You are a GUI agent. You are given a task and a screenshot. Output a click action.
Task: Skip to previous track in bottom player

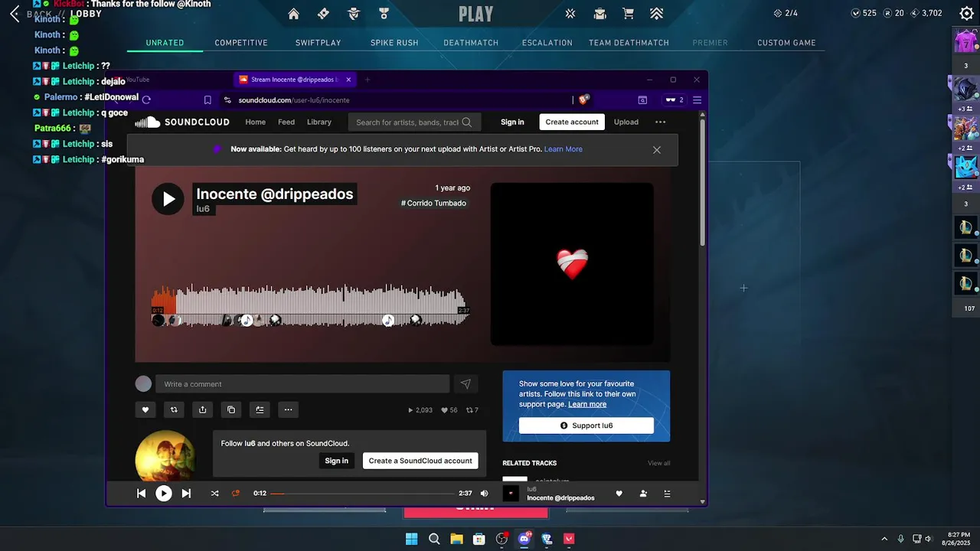(141, 494)
